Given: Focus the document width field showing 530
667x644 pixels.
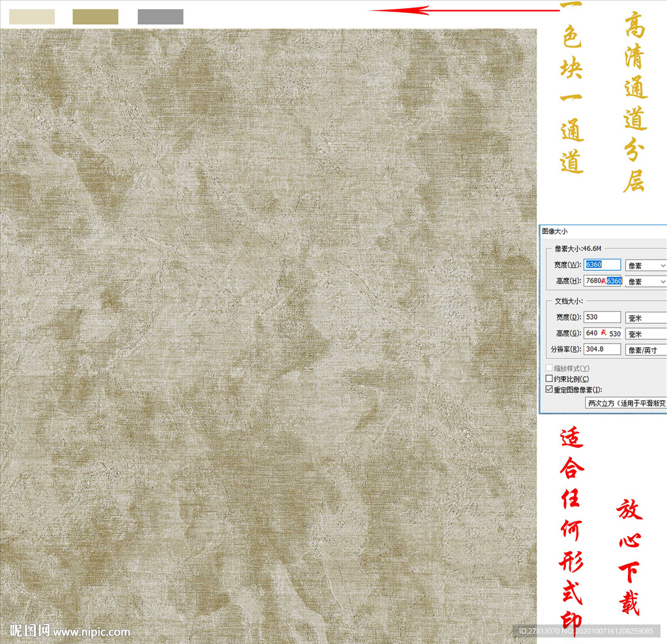Looking at the screenshot, I should pos(603,317).
